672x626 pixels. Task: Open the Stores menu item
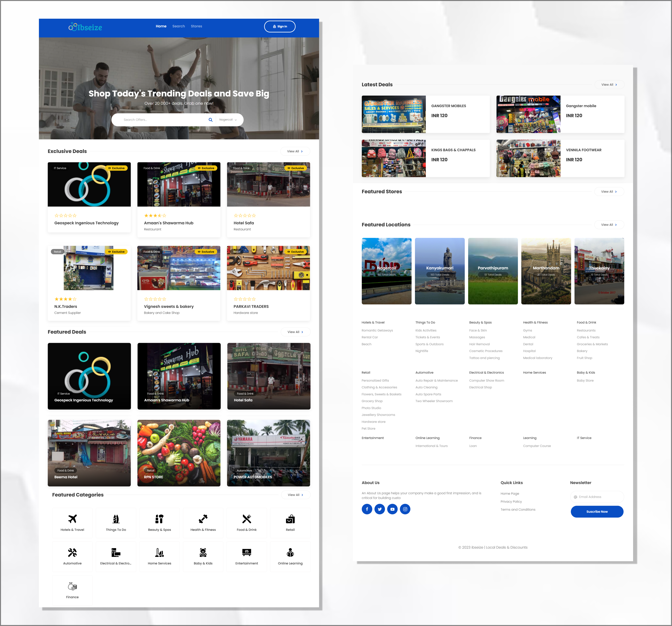196,26
